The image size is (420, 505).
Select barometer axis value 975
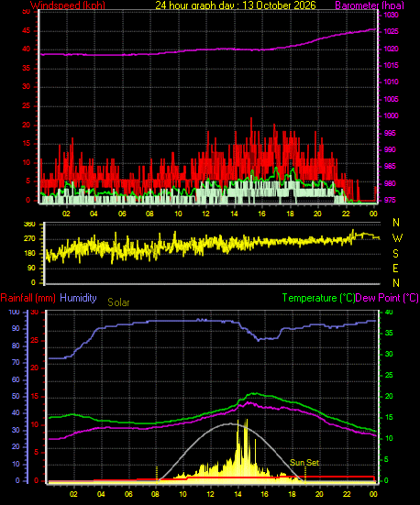click(x=390, y=200)
